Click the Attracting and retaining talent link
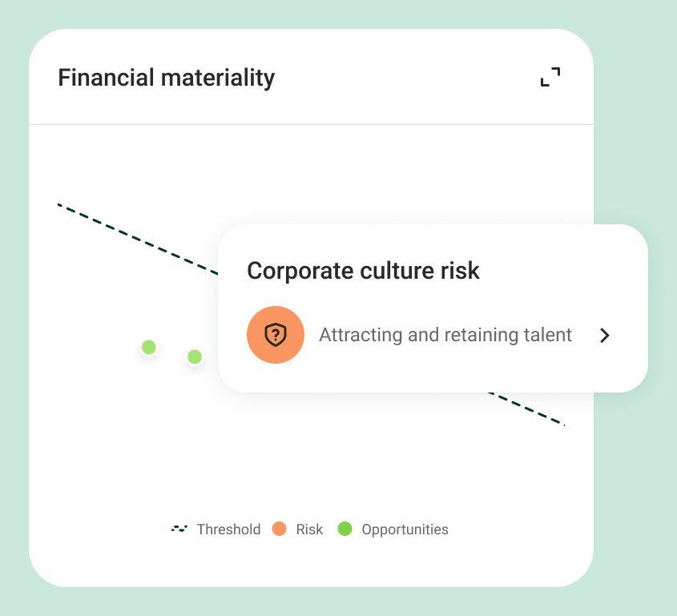 [x=445, y=335]
